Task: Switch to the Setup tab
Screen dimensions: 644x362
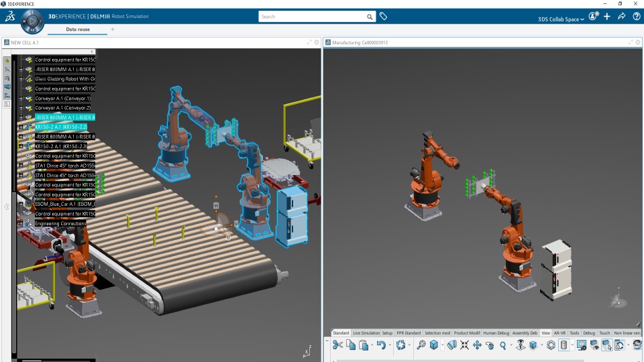Action: click(x=387, y=333)
